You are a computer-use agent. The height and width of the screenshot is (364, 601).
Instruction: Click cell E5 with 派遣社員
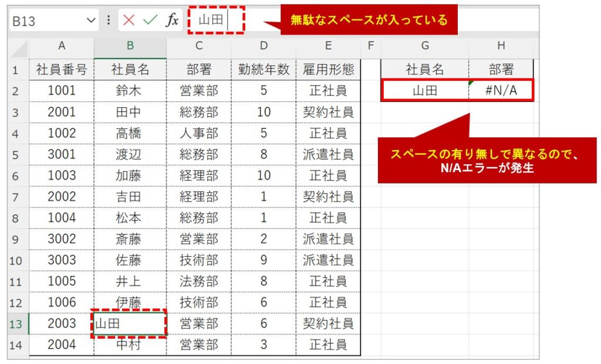(328, 154)
